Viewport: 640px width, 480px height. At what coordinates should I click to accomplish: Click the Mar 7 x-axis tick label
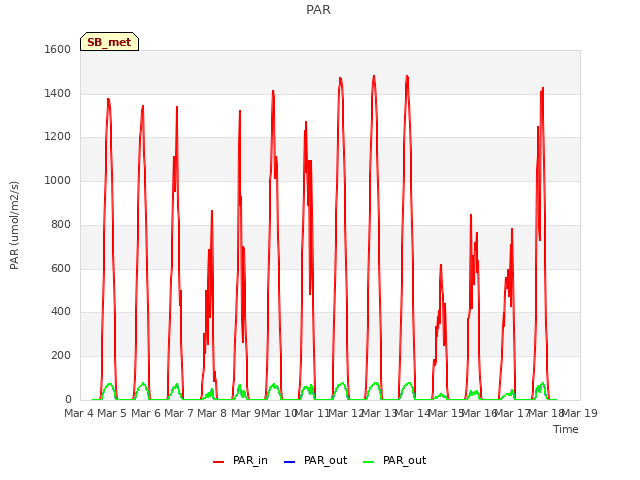(179, 413)
